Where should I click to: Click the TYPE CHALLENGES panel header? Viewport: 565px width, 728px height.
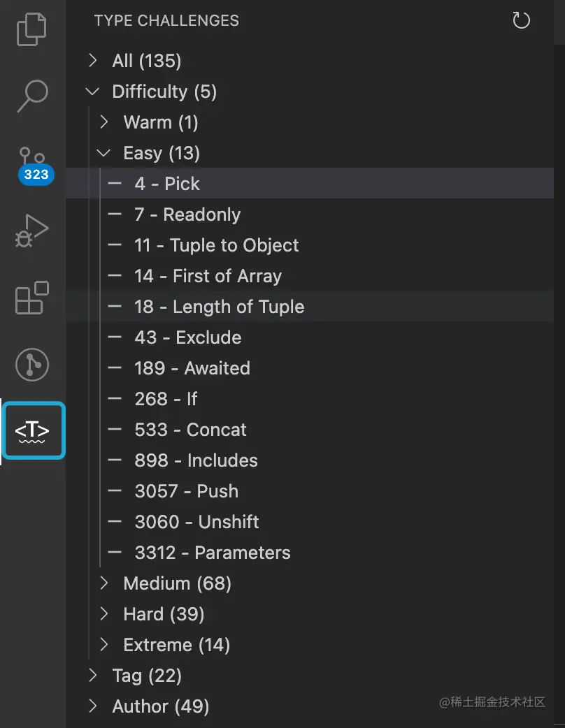click(x=166, y=20)
